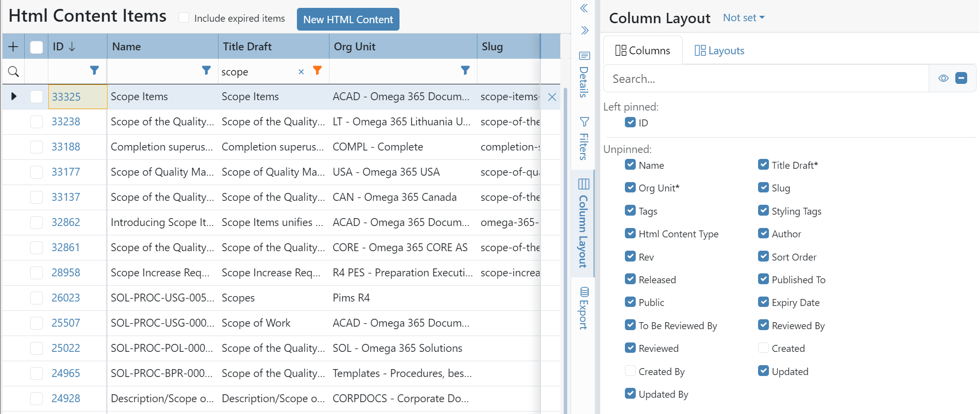The image size is (980, 414).
Task: Uncheck the Tags column checkbox
Action: (630, 211)
